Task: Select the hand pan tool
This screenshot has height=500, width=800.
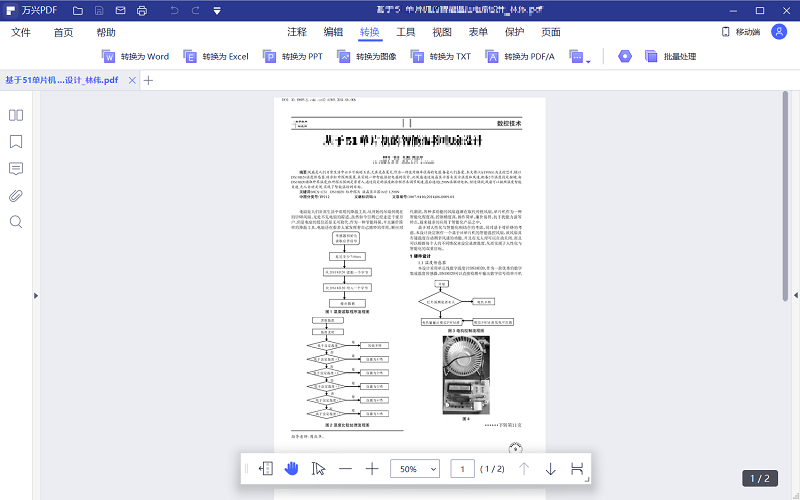Action: (292, 468)
